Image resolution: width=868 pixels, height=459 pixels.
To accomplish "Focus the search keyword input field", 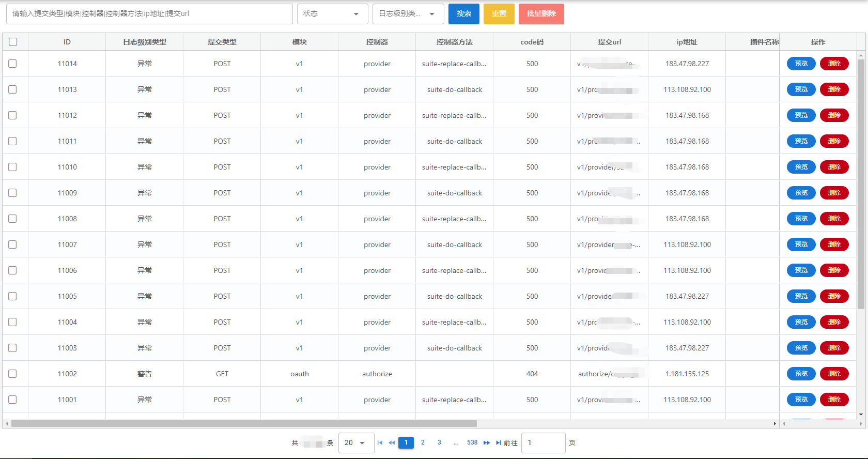I will 149,14.
